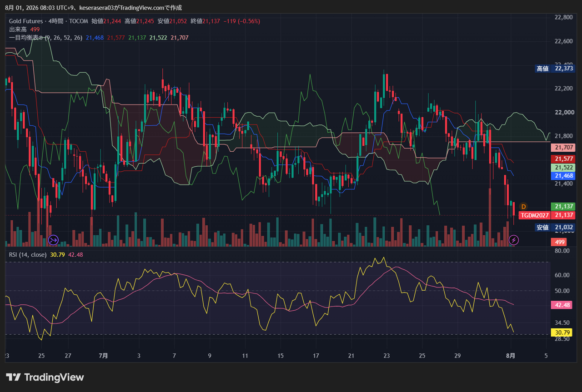Viewport: 582px width, 392px height.
Task: Click the 21,800 price axis label
Action: (x=564, y=136)
